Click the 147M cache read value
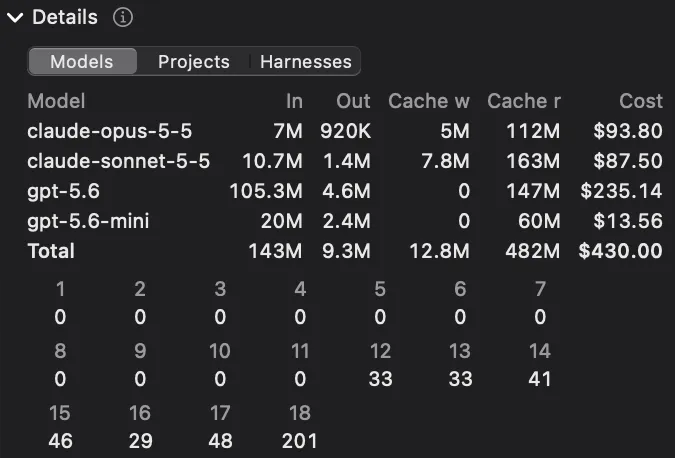Viewport: 675px width, 458px height. pyautogui.click(x=533, y=192)
